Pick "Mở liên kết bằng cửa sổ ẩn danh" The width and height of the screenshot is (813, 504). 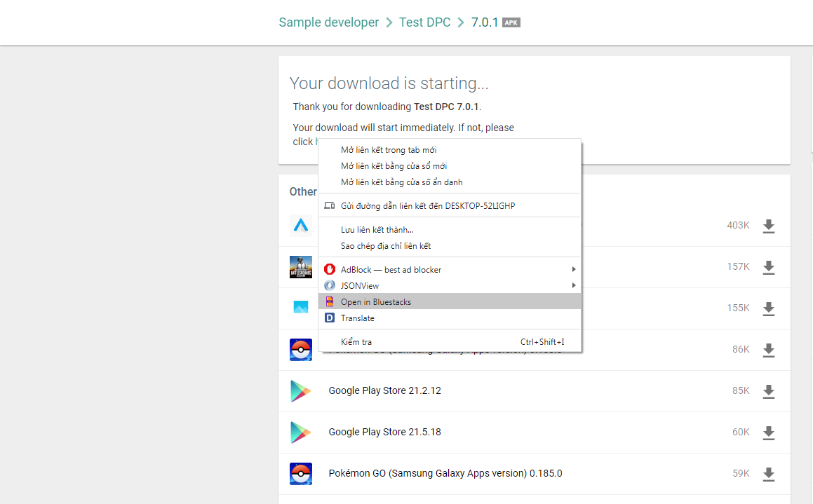[450, 182]
